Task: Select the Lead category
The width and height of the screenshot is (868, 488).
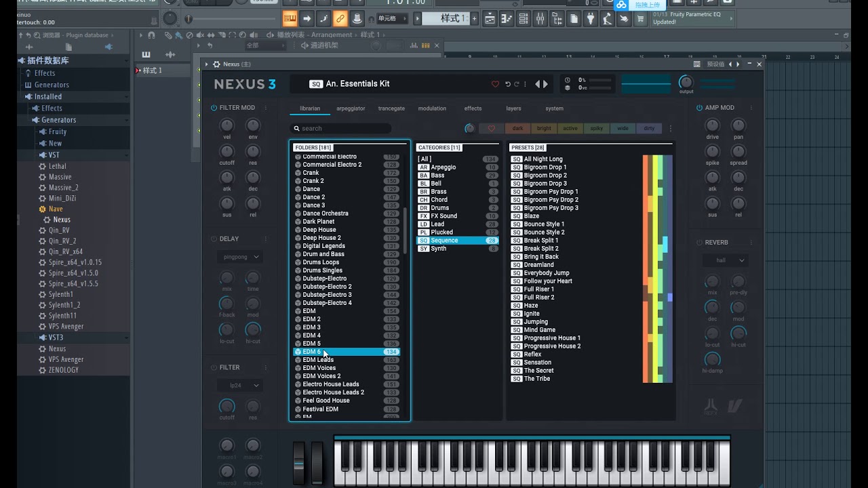Action: pyautogui.click(x=457, y=224)
